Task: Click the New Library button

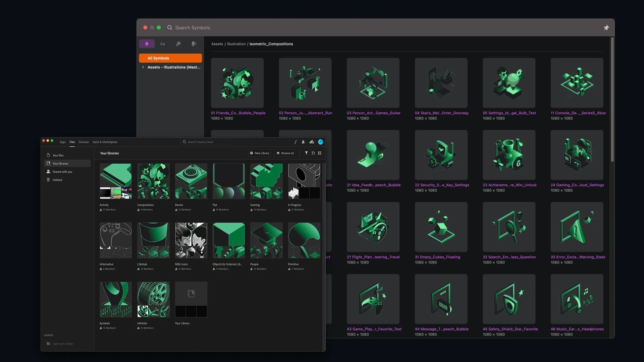Action: coord(260,153)
